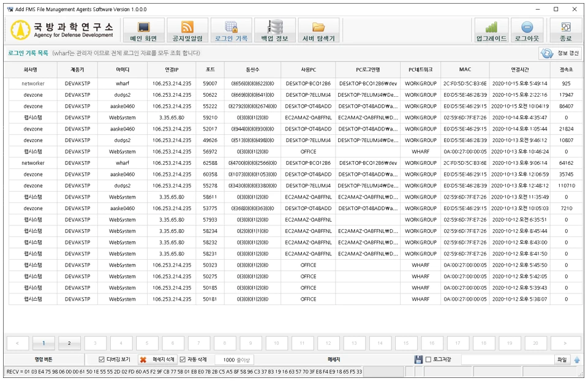Image resolution: width=588 pixels, height=381 pixels.
Task: Click the 종료 exit button
Action: tap(565, 30)
